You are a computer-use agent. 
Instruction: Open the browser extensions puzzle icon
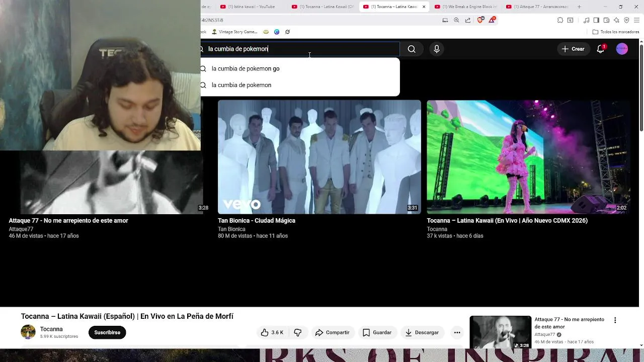click(x=560, y=20)
